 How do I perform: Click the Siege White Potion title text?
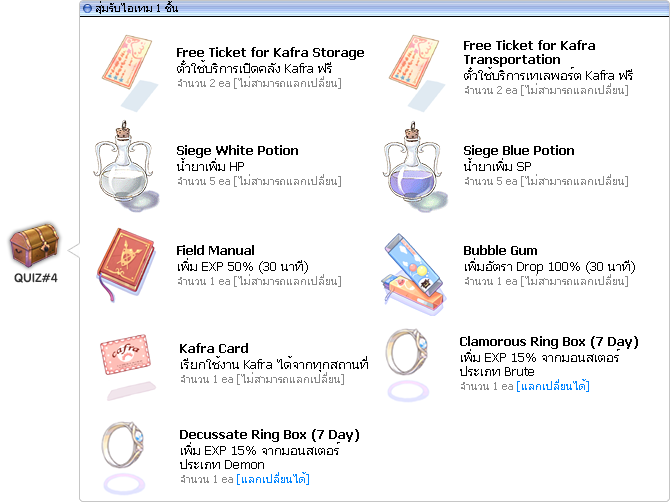coord(237,151)
